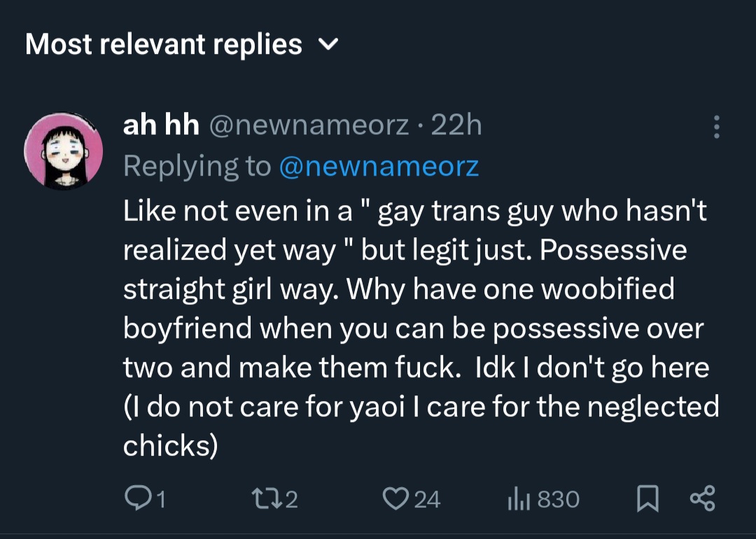Open the view analytics bar chart icon
This screenshot has height=539, width=756.
(517, 498)
